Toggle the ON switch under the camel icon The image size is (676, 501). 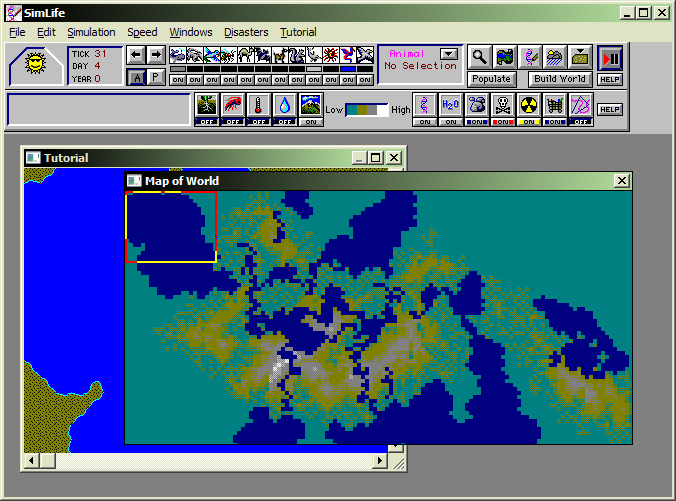coord(246,80)
